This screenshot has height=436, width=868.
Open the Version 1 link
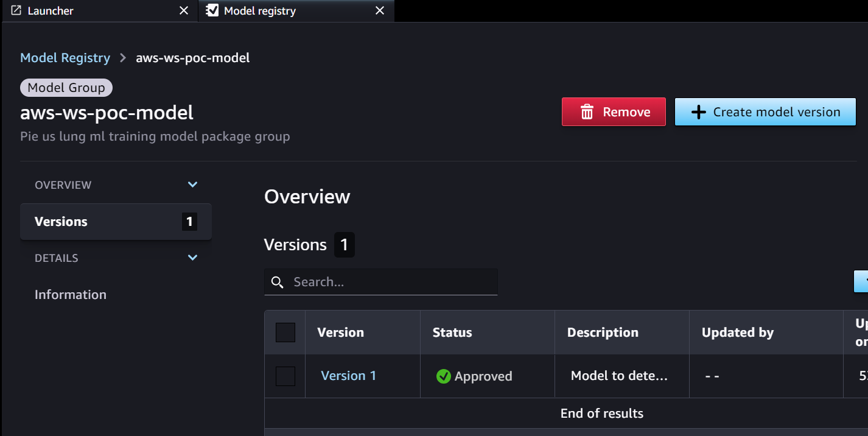point(349,376)
